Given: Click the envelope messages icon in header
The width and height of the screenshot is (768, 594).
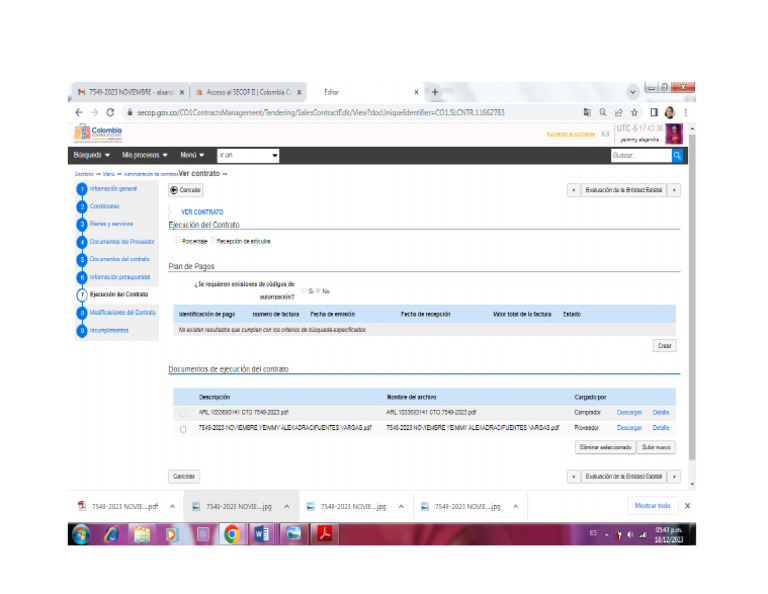Looking at the screenshot, I should 605,134.
